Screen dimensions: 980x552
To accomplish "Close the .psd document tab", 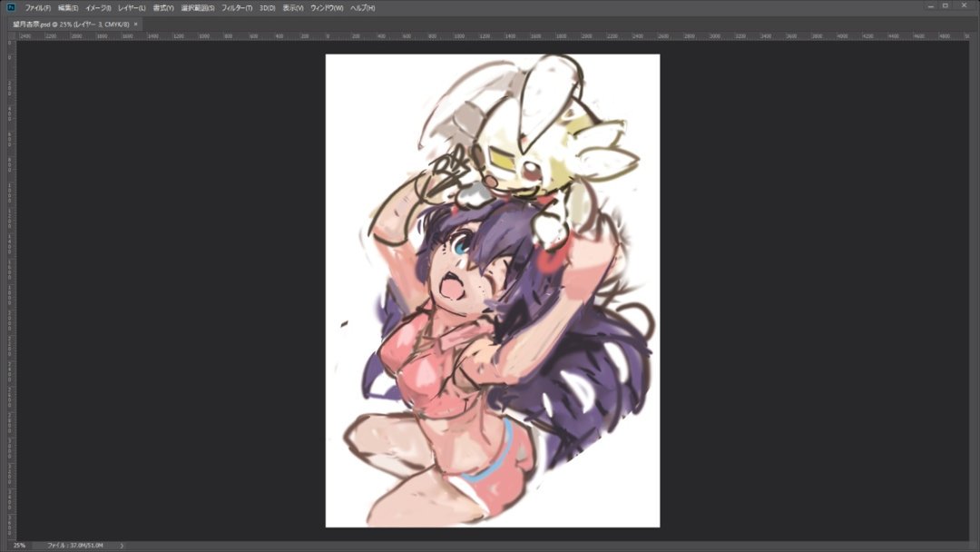I will click(x=135, y=25).
